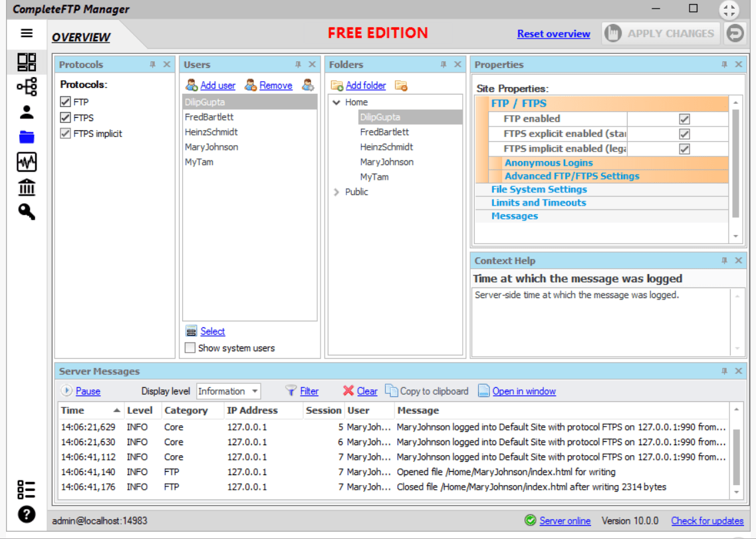Toggle FTP enabled property checkbox
Viewport: 756px width, 539px height.
coord(684,119)
